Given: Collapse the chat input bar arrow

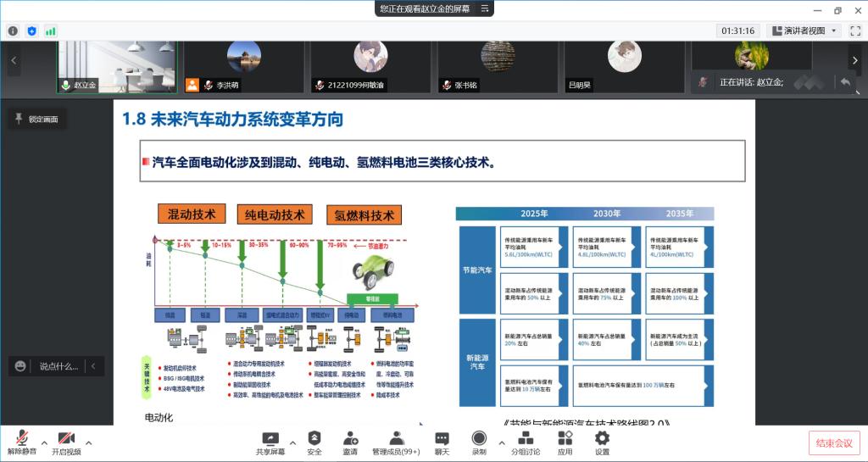Looking at the screenshot, I should [93, 366].
